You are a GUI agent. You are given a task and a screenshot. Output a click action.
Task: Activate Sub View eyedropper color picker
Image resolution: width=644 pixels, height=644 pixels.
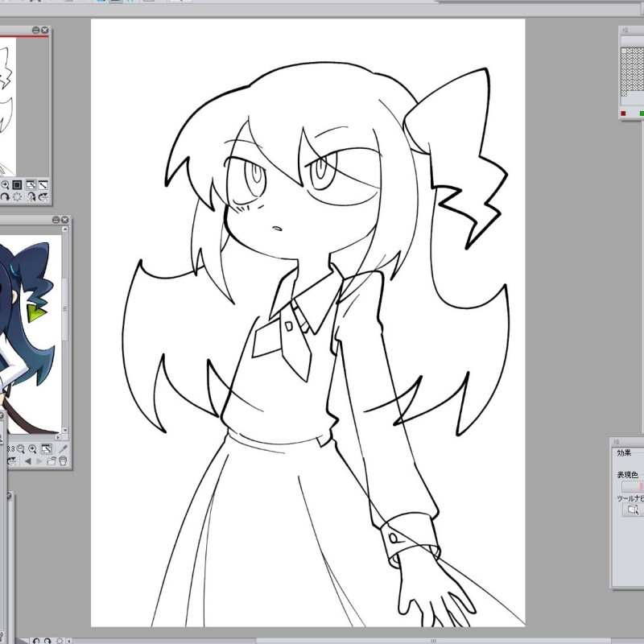coord(63,448)
